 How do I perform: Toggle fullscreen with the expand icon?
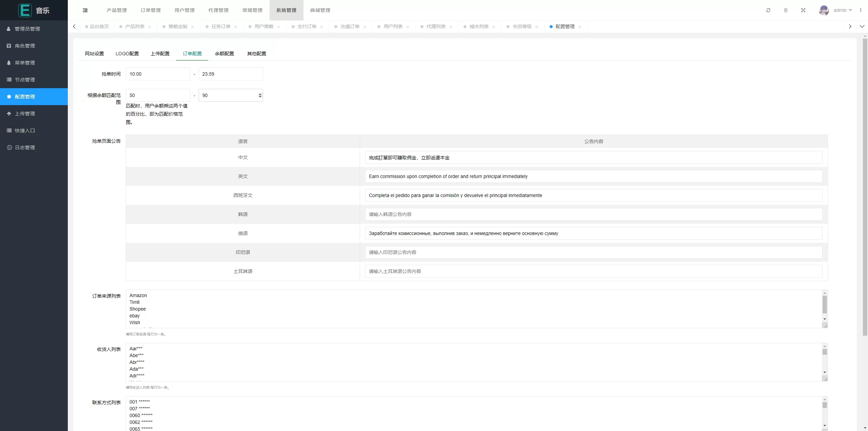pos(803,10)
